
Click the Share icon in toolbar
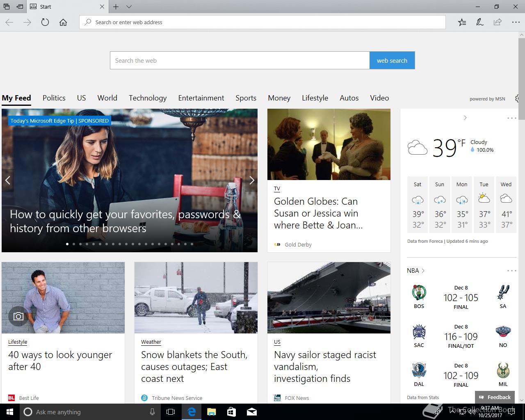(x=498, y=22)
